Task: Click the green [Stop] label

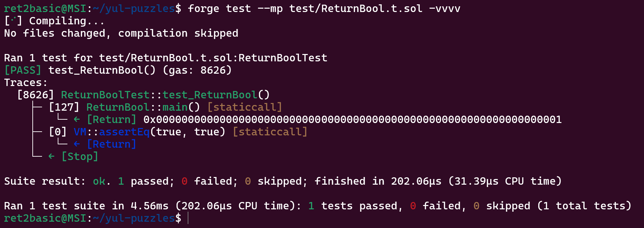Action: (80, 156)
